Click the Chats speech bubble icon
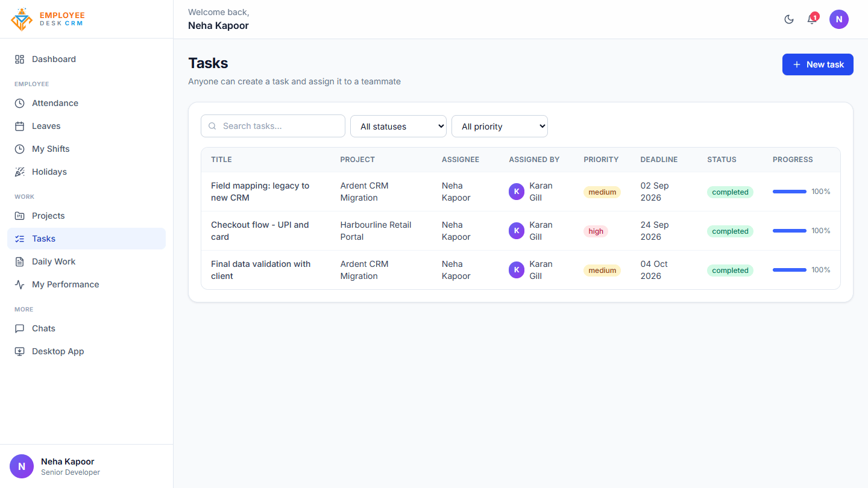The image size is (868, 488). [x=20, y=328]
